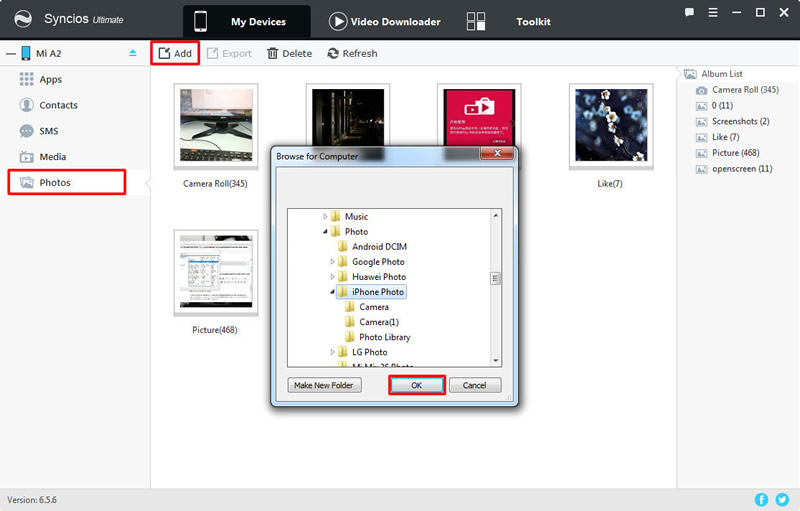Collapse the Photo folder
The image size is (800, 511).
point(325,232)
